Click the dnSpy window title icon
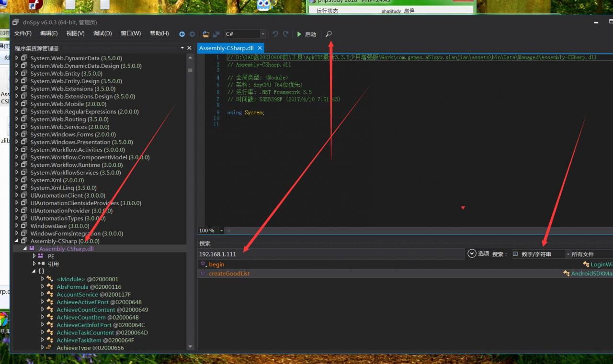Screen dimensions: 613x364 point(16,22)
